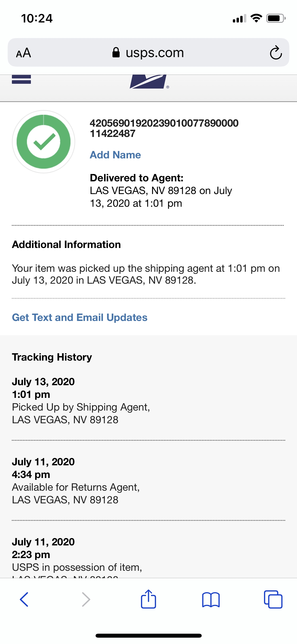Screen dimensions: 297x644
Task: Tap Picked Up by Shipping Agent entry
Action: click(81, 407)
